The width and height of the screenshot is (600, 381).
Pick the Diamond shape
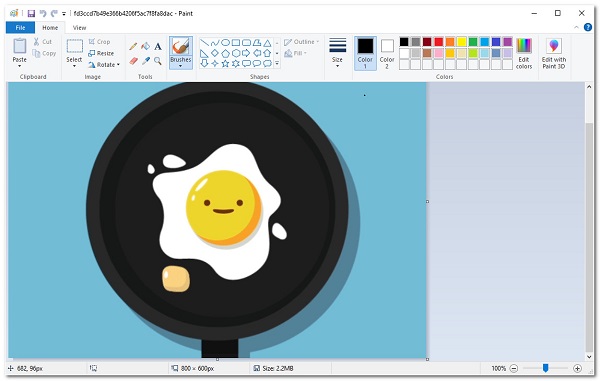[x=215, y=53]
